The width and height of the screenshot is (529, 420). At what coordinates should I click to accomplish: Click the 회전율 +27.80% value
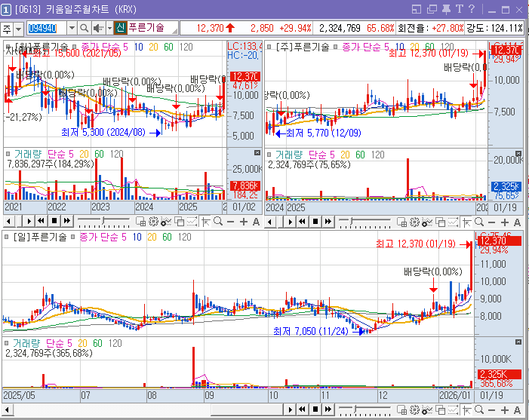point(447,28)
